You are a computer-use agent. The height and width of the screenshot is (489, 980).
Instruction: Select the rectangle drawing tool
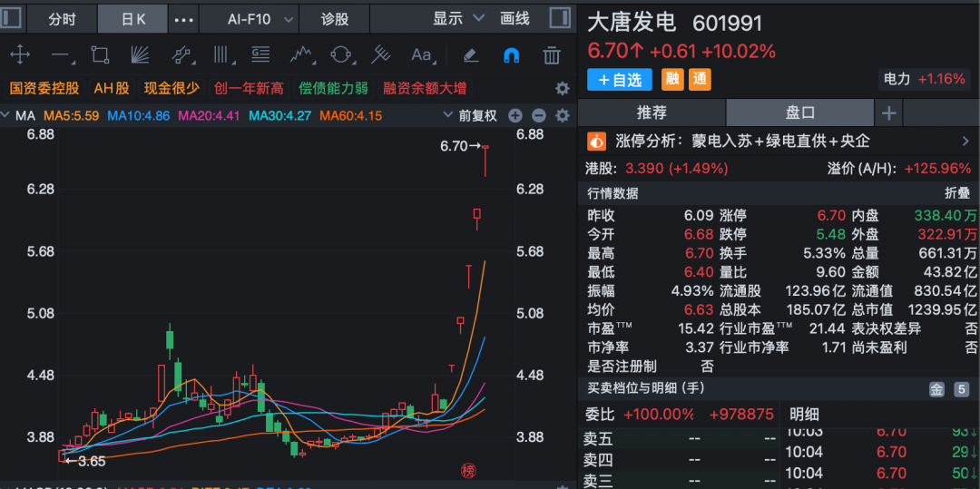(100, 55)
